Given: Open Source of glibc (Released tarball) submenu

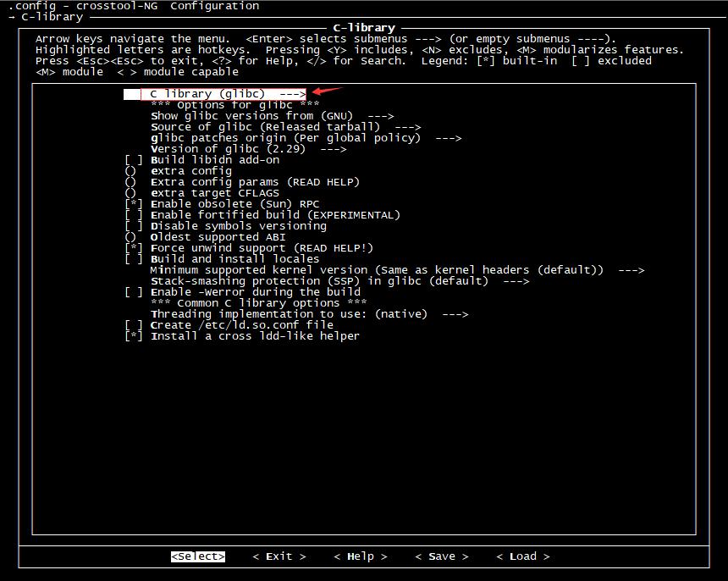Looking at the screenshot, I should pyautogui.click(x=285, y=127).
